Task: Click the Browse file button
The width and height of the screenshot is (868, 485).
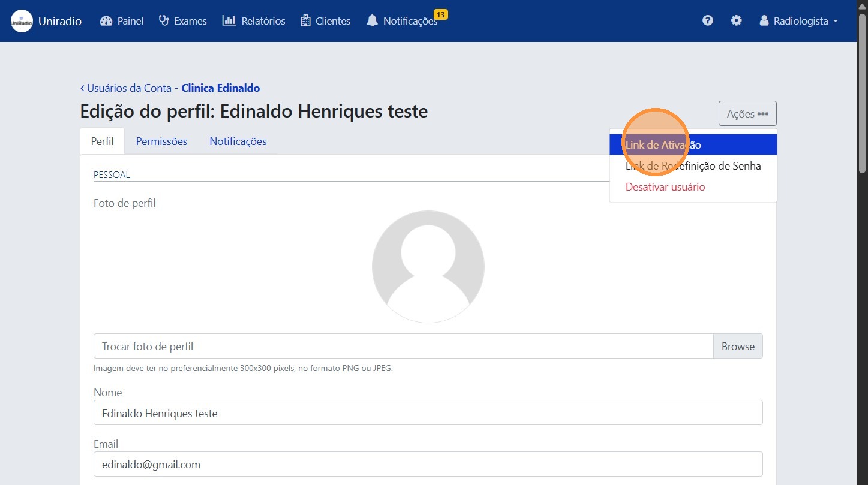Action: pyautogui.click(x=737, y=347)
